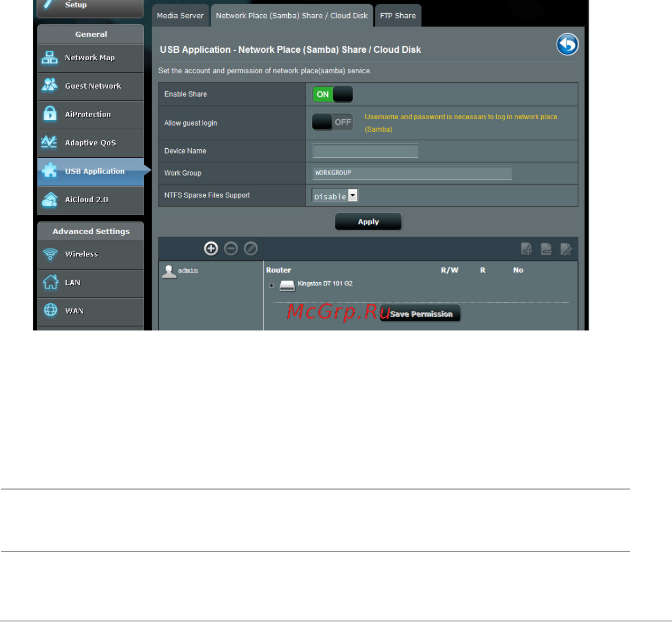This screenshot has width=672, height=622.
Task: Click the add folder icon
Action: point(526,249)
